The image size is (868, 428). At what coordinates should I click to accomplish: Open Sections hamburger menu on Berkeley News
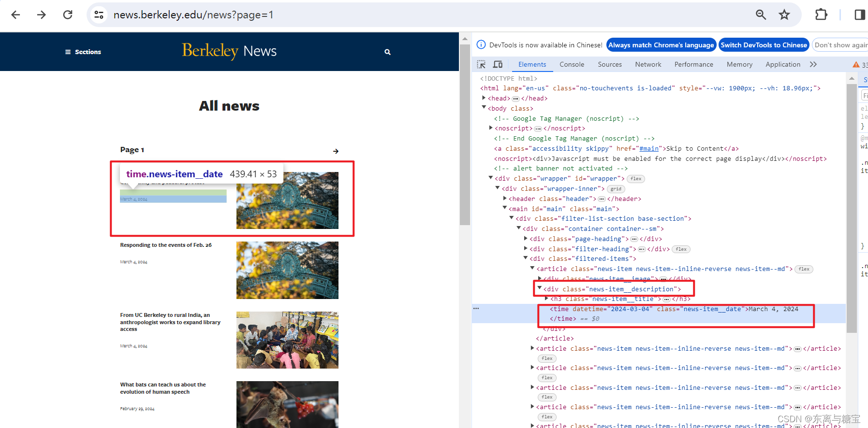(83, 52)
